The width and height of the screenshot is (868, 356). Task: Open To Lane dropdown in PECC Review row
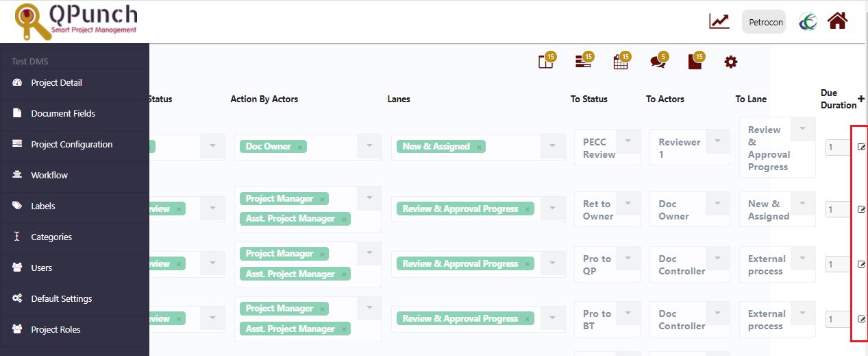pyautogui.click(x=802, y=128)
